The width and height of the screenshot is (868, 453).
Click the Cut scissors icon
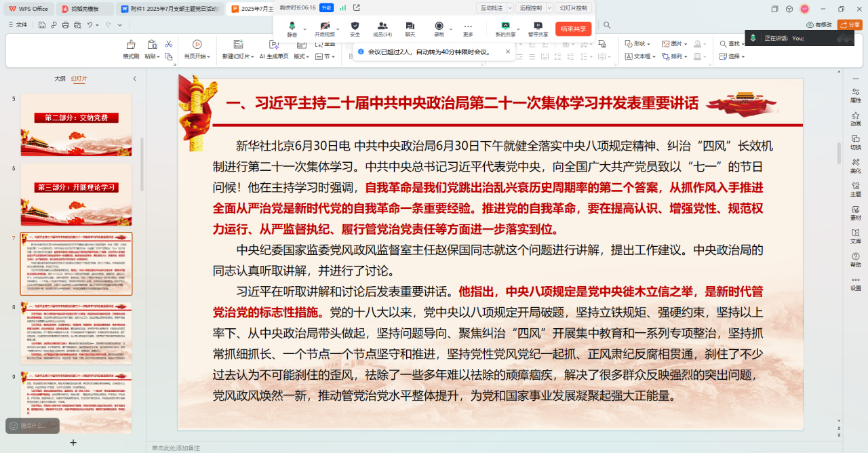click(x=168, y=44)
